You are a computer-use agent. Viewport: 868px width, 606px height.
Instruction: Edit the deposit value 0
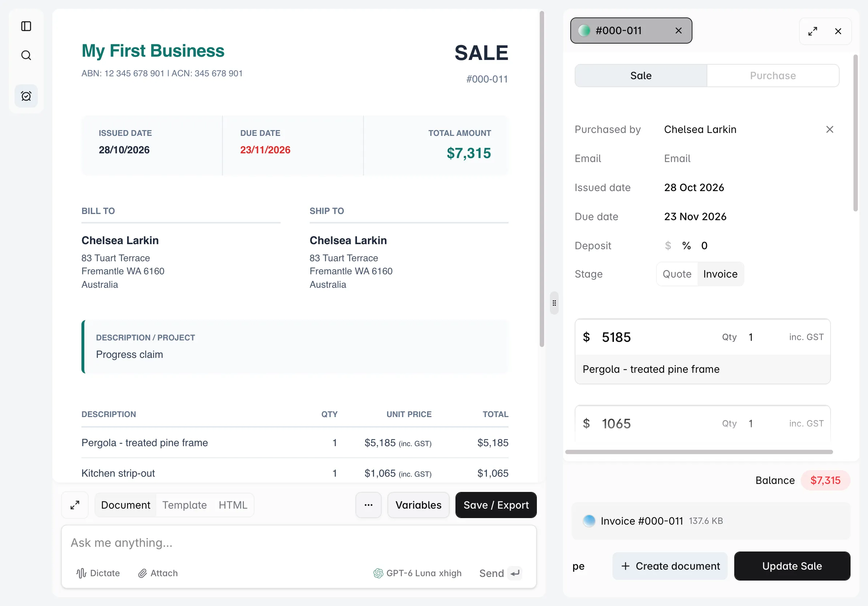pos(704,246)
